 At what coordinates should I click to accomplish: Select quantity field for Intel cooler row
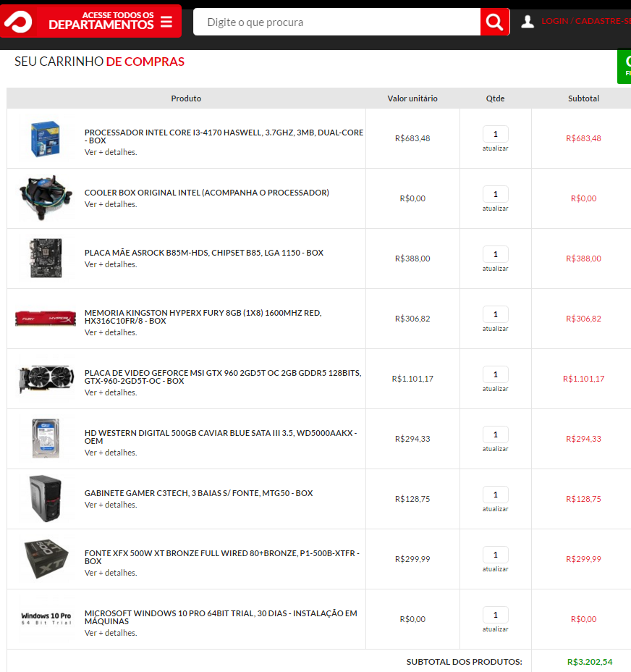pos(496,194)
